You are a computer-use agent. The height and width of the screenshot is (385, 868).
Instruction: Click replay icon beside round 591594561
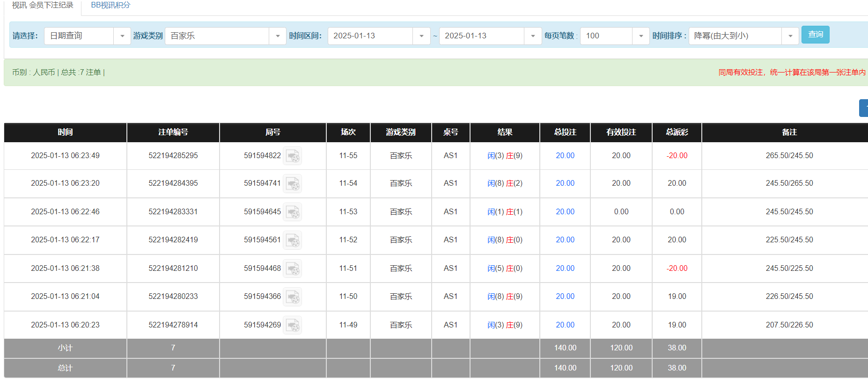[x=293, y=240]
